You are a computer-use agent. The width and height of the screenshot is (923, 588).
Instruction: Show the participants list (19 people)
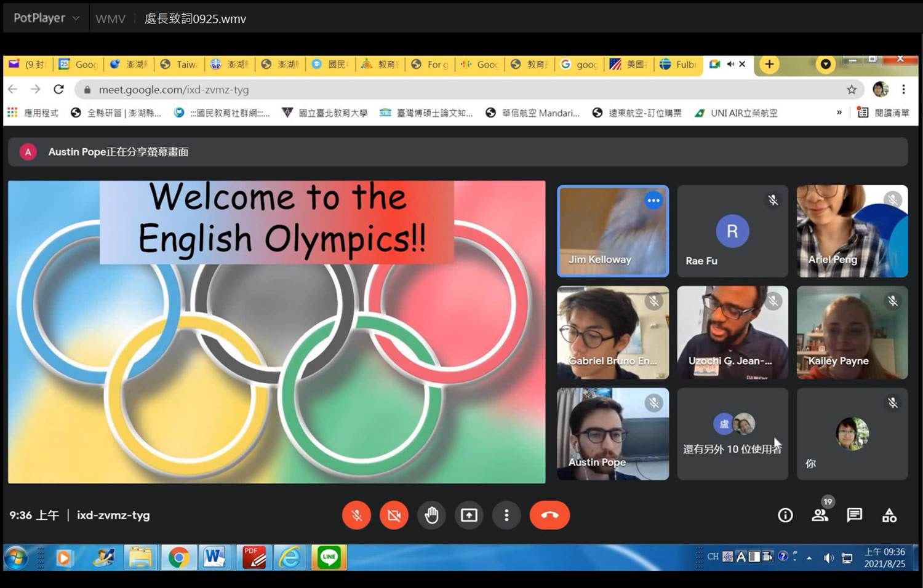tap(820, 514)
